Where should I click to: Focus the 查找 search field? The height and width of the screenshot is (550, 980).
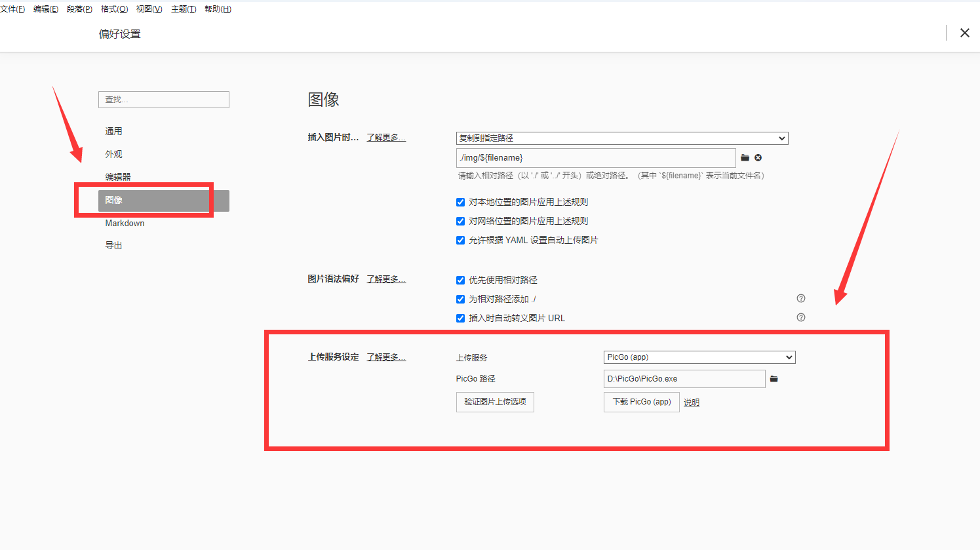[164, 100]
